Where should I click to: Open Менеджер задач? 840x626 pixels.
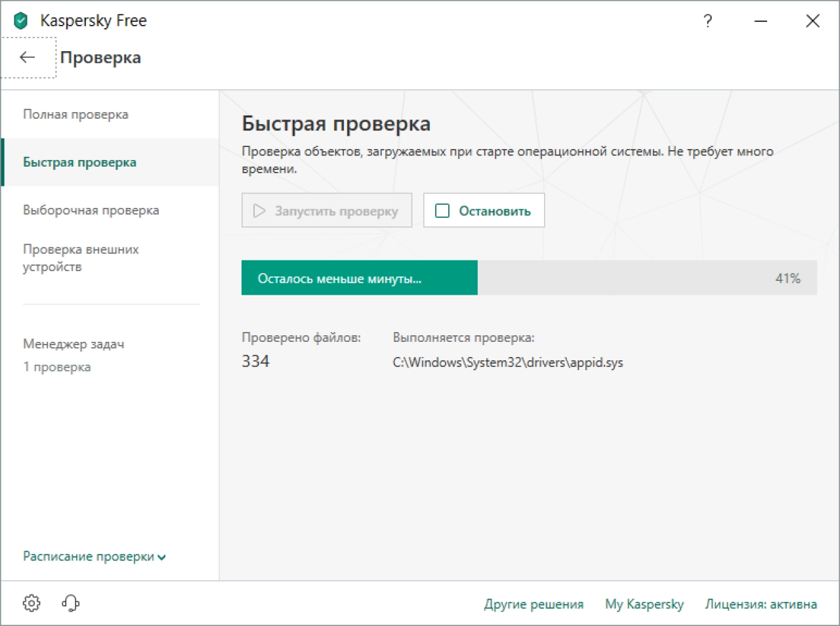click(x=73, y=344)
